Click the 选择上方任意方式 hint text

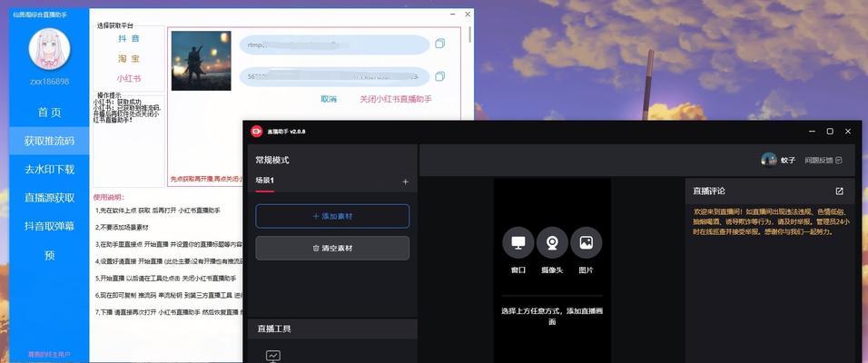click(x=552, y=316)
